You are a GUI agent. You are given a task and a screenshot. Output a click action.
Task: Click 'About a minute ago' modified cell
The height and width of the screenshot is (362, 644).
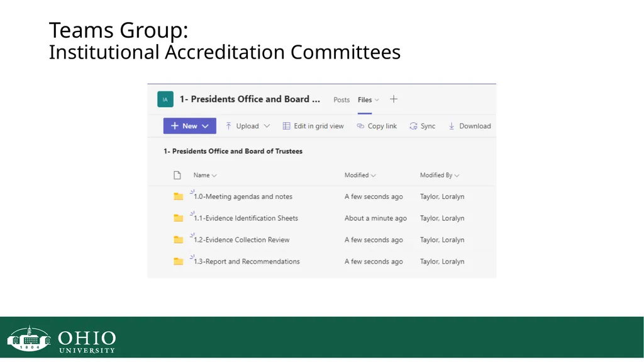point(375,218)
